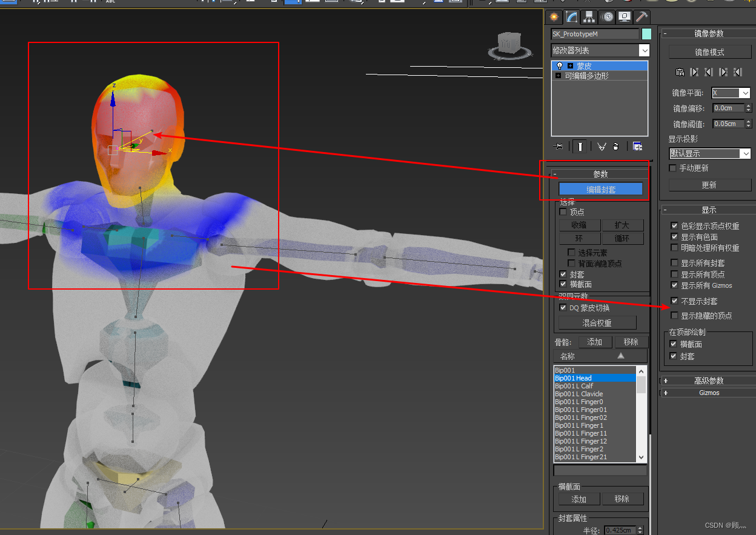Click the Pin Stack icon
Image resolution: width=756 pixels, height=535 pixels.
click(x=559, y=146)
